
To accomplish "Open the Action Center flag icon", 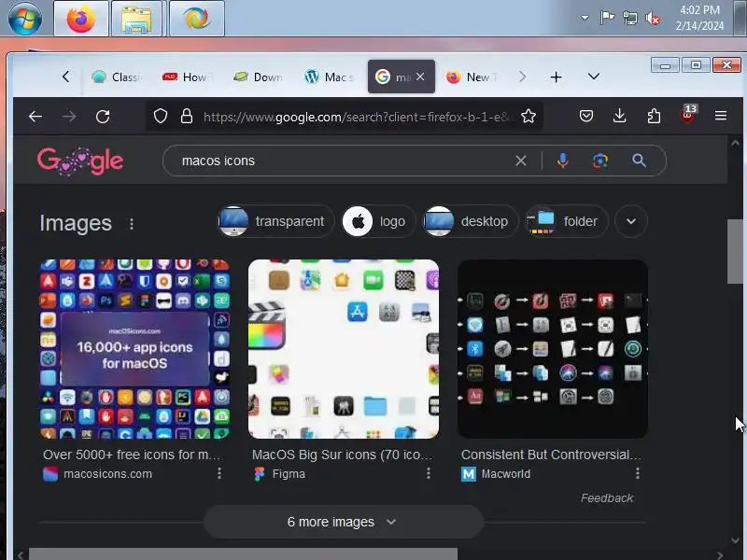I will click(607, 18).
